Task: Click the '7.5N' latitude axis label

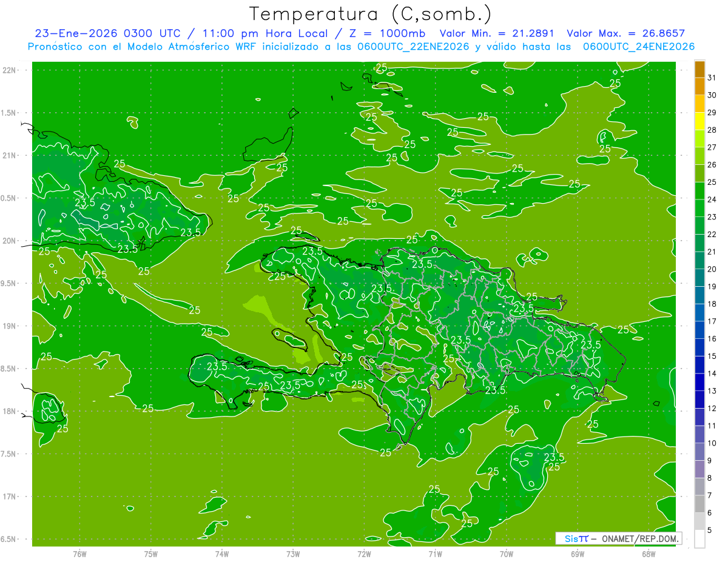Action: [8, 454]
